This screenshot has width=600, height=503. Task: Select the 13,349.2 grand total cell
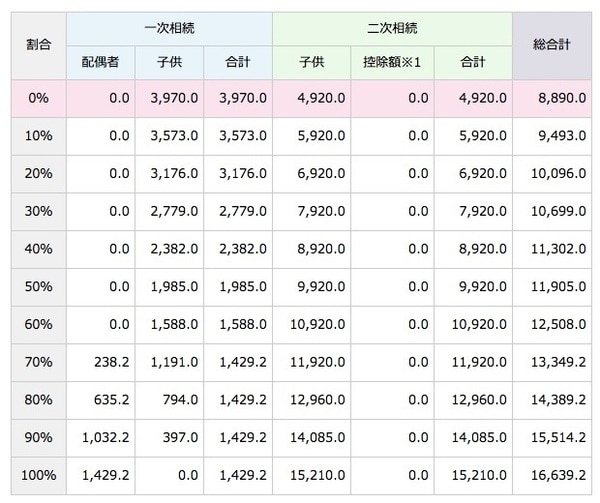tap(554, 365)
